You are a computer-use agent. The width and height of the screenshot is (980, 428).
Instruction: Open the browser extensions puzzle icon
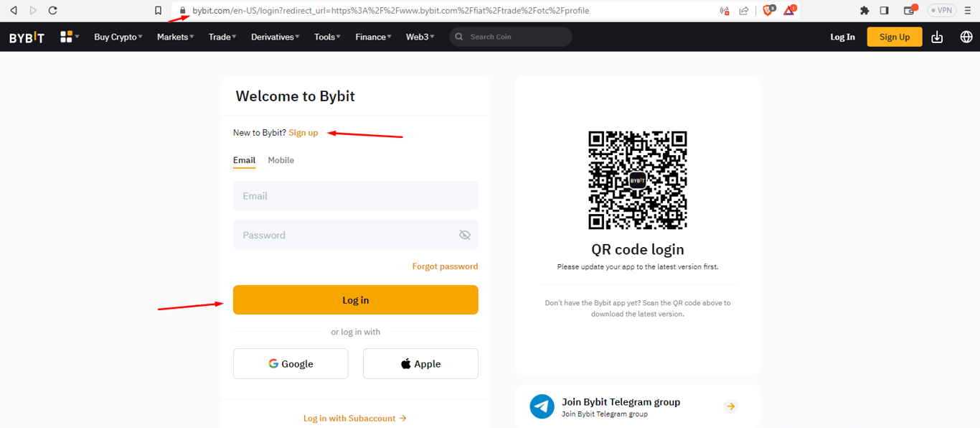(864, 11)
